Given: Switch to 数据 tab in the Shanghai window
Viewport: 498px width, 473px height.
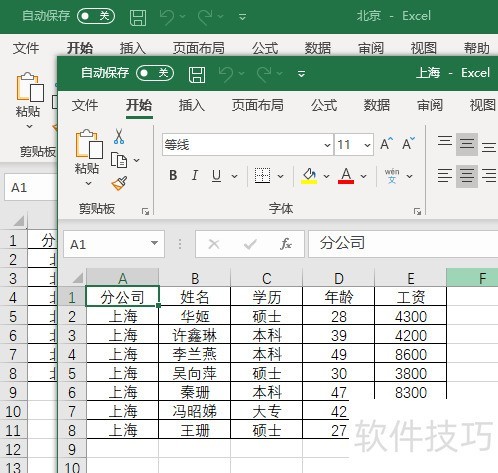Looking at the screenshot, I should (x=377, y=105).
